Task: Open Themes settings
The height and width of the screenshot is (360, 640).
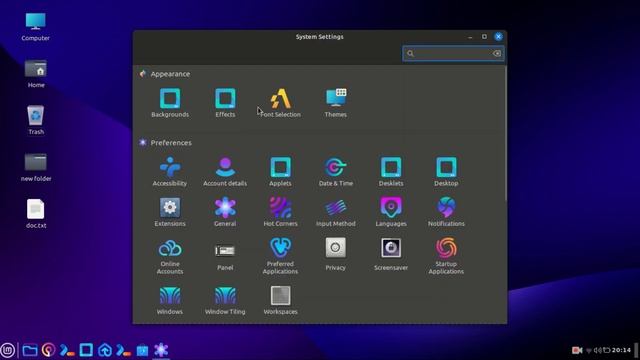Action: 336,103
